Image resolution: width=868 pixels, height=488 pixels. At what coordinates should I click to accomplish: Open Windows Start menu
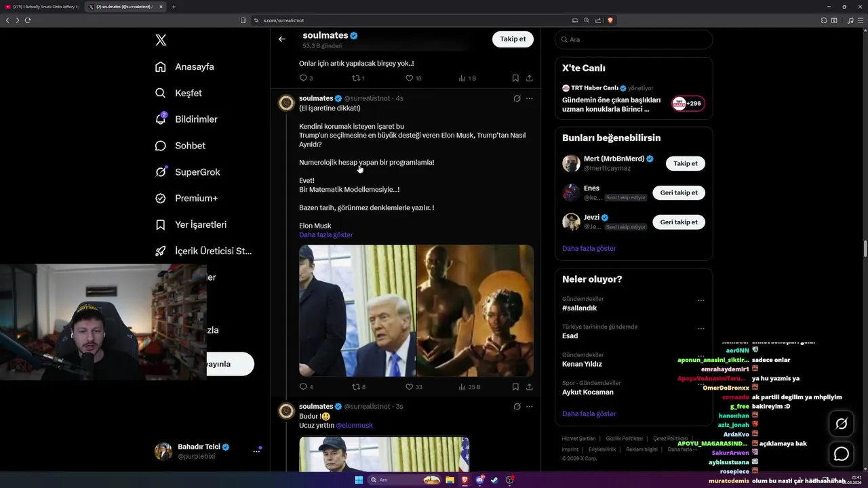tap(359, 480)
